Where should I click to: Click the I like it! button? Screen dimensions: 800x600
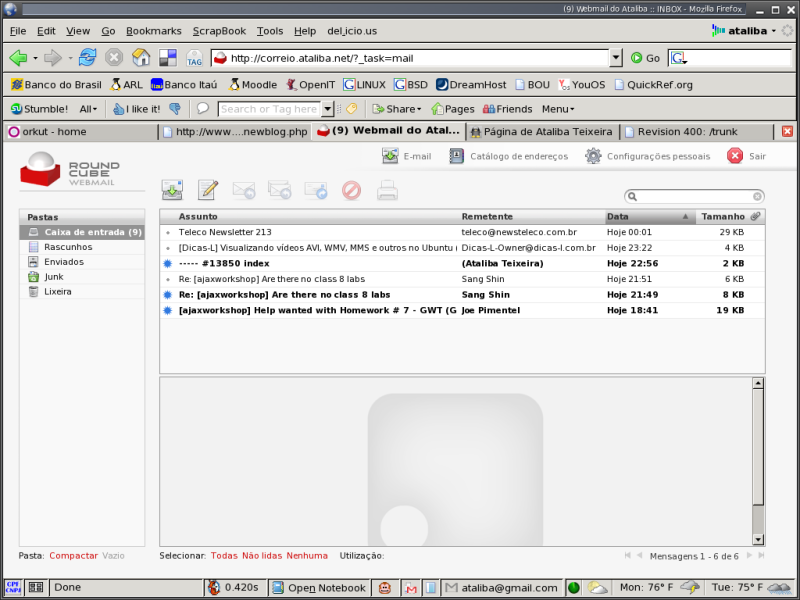point(137,109)
